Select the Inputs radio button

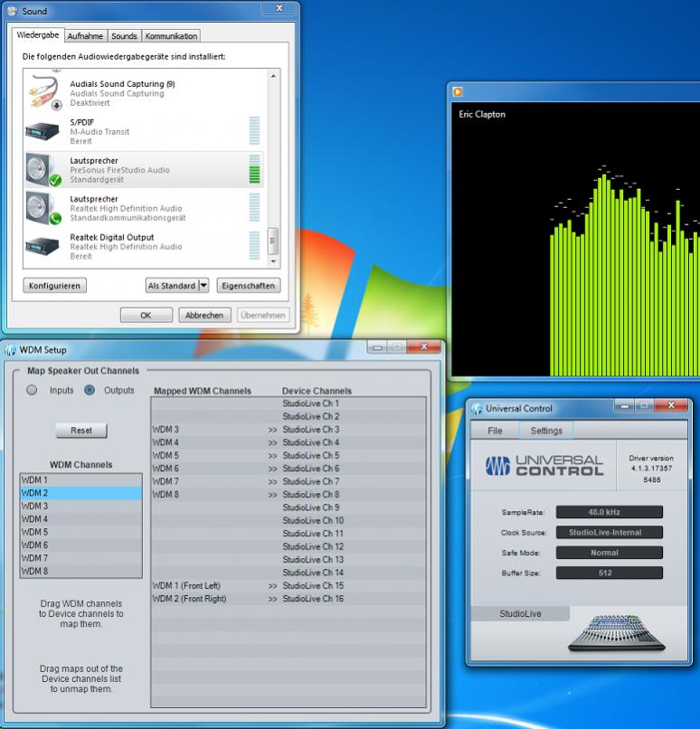tap(32, 390)
